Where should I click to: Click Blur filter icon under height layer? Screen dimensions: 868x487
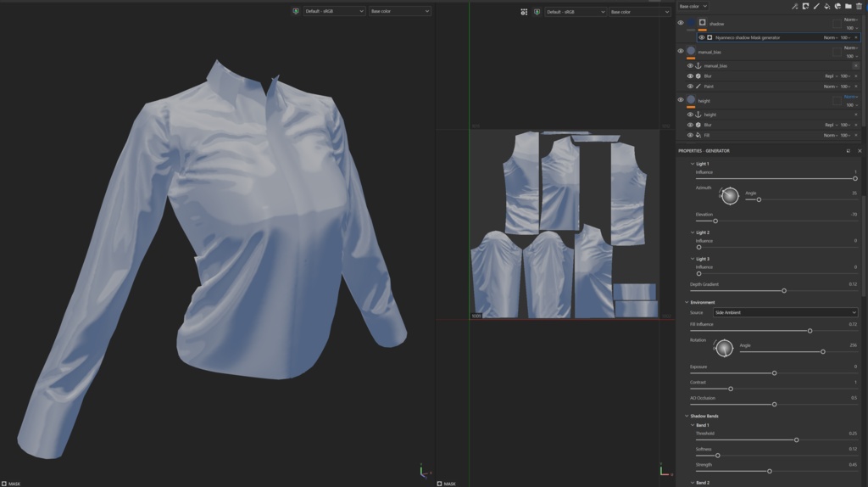tap(698, 125)
